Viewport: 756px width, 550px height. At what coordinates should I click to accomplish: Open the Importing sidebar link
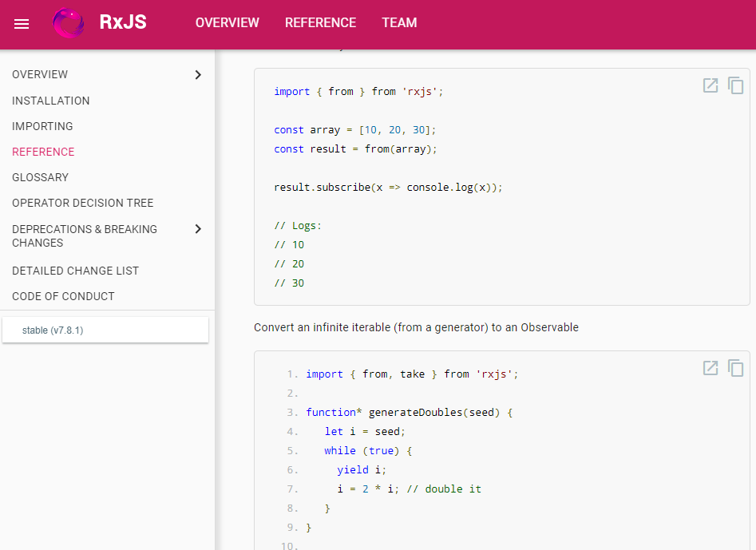coord(42,126)
